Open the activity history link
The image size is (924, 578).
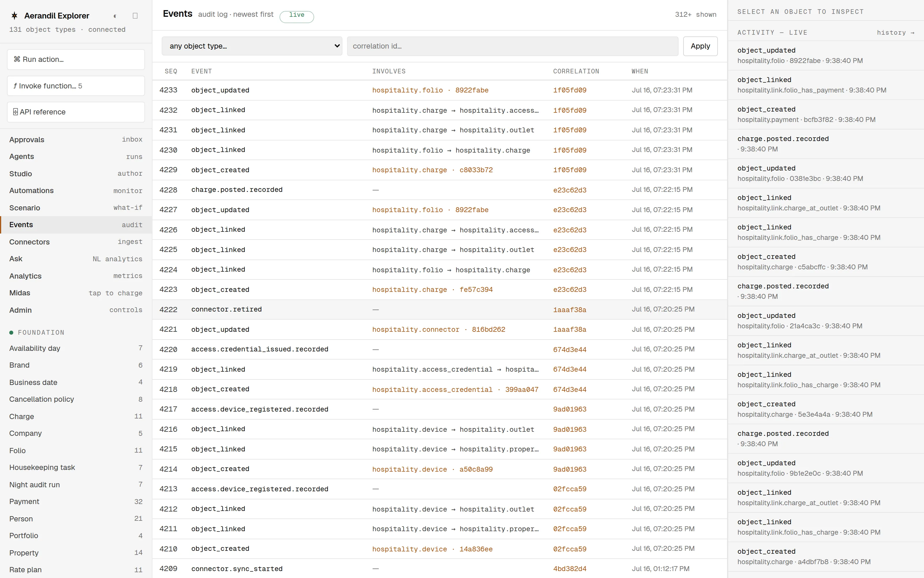pos(895,32)
